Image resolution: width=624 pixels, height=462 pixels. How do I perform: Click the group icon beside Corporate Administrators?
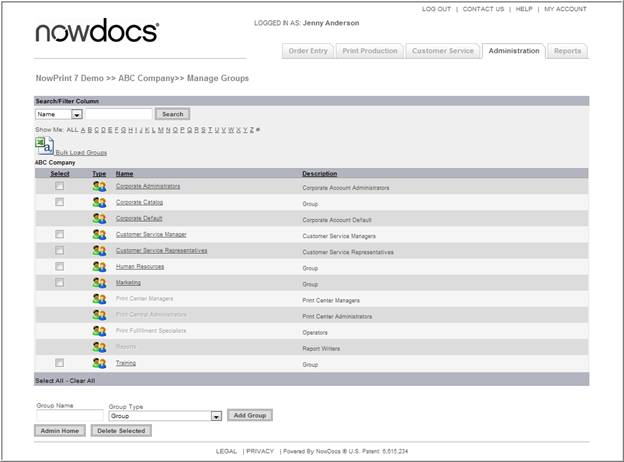point(99,186)
